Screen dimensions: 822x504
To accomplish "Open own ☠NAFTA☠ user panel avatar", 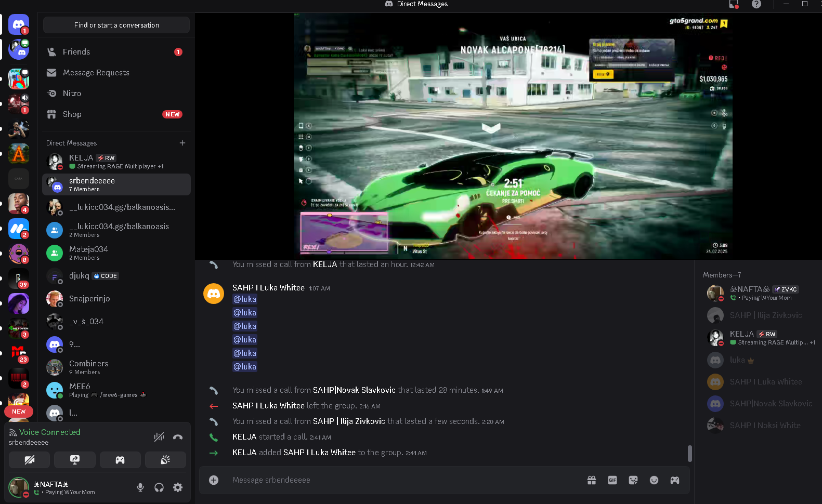I will point(19,487).
